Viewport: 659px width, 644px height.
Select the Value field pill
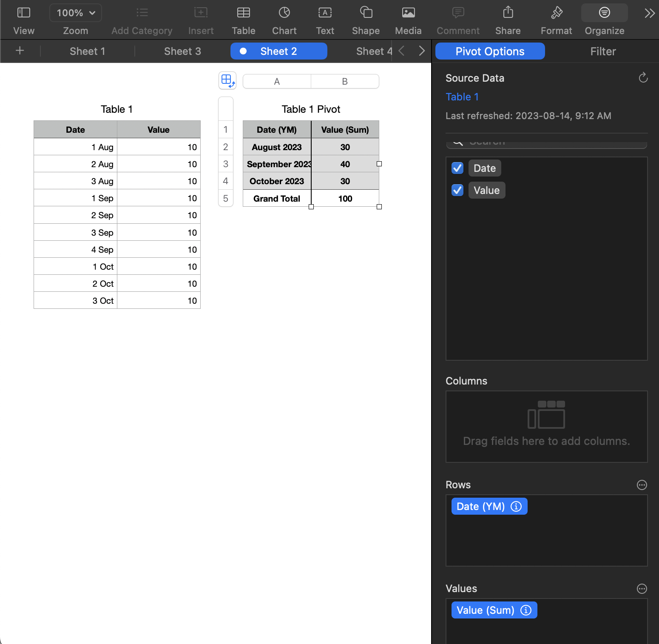click(487, 190)
